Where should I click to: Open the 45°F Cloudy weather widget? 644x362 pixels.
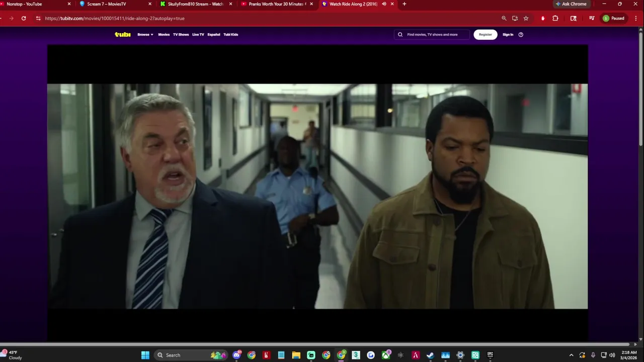coord(12,355)
